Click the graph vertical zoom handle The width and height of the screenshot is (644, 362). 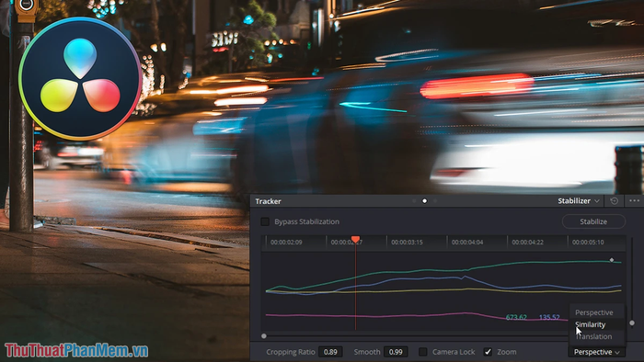point(632,323)
